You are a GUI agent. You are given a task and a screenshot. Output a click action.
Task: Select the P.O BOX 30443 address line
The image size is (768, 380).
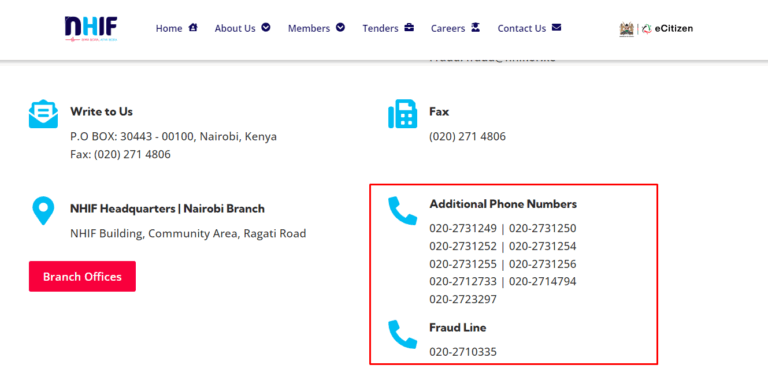pos(173,137)
